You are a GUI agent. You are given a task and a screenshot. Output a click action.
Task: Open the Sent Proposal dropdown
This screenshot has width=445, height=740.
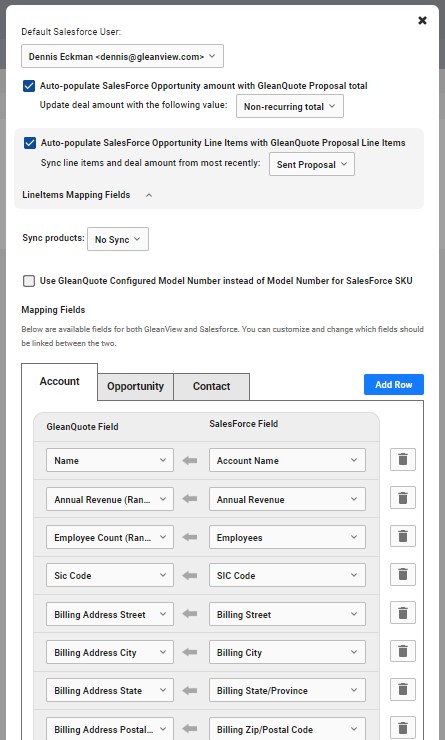click(x=311, y=164)
